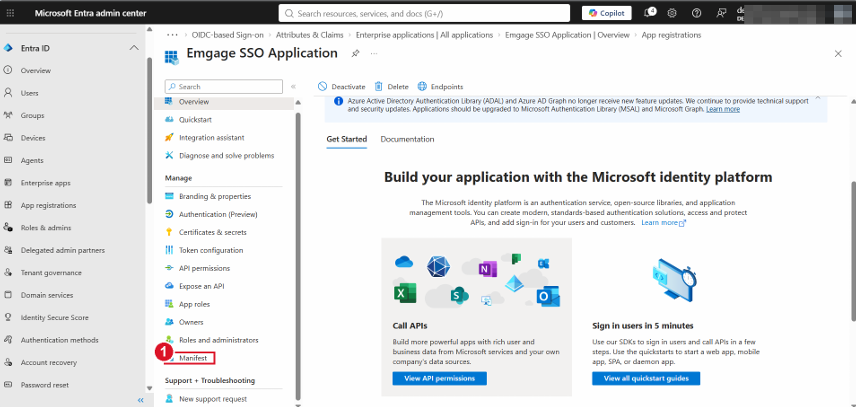Open the notifications bell icon
Viewport: 856px width, 407px height.
click(x=649, y=13)
